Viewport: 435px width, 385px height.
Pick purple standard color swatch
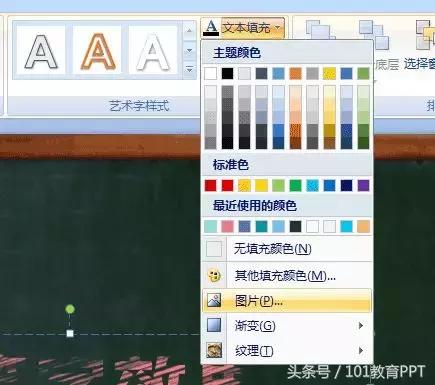point(363,186)
